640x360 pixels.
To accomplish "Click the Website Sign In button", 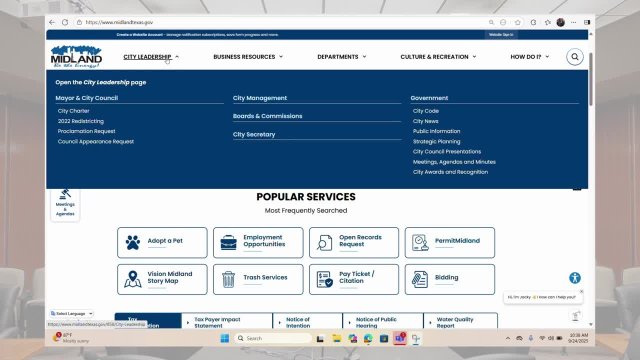I will 501,35.
